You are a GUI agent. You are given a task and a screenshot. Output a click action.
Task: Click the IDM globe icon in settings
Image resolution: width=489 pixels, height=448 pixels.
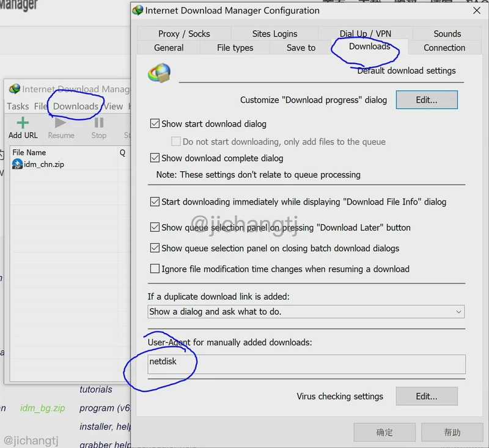[x=160, y=73]
